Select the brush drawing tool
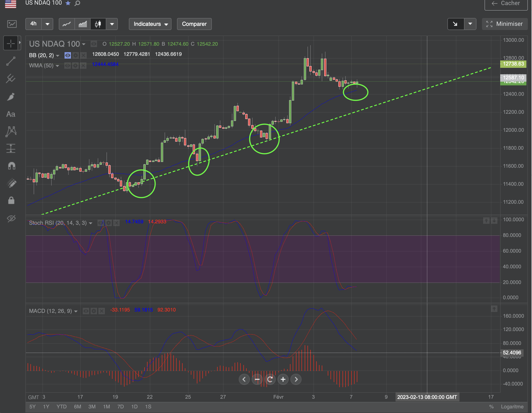Viewport: 532px width, 413px height. click(11, 96)
